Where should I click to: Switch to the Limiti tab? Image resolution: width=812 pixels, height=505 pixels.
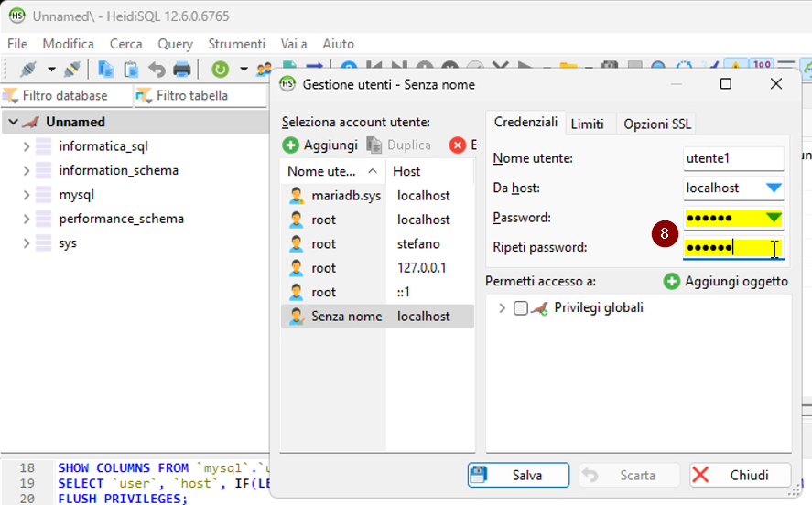point(587,124)
